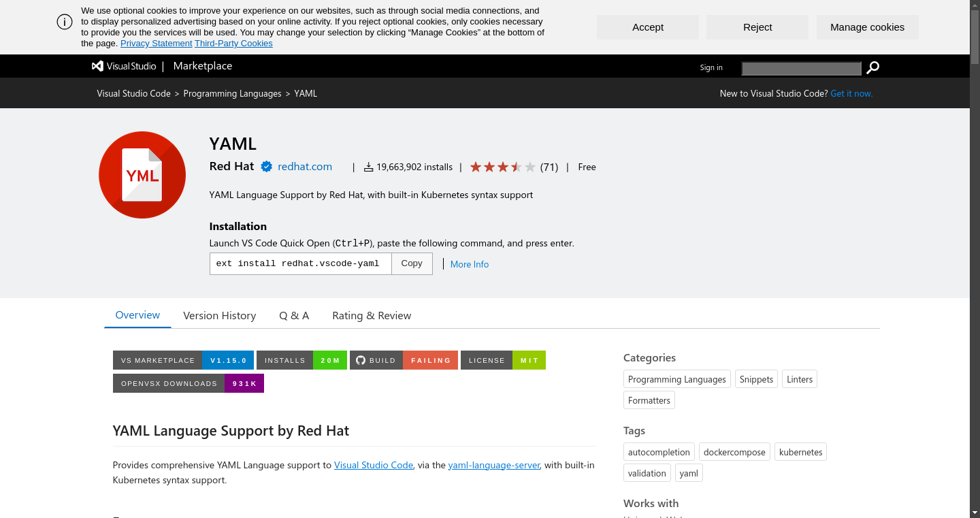Switch to the Version History tab

click(220, 316)
